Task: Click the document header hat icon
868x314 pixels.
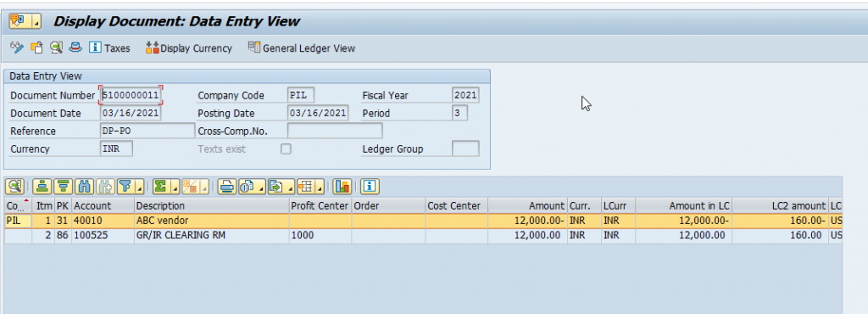Action: (x=75, y=48)
